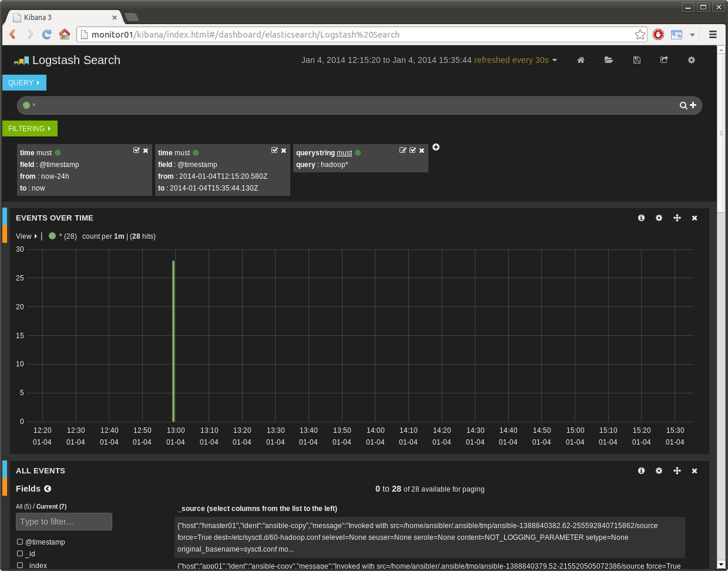Image resolution: width=728 pixels, height=571 pixels.
Task: Collapse the QUERY section
Action: click(24, 83)
